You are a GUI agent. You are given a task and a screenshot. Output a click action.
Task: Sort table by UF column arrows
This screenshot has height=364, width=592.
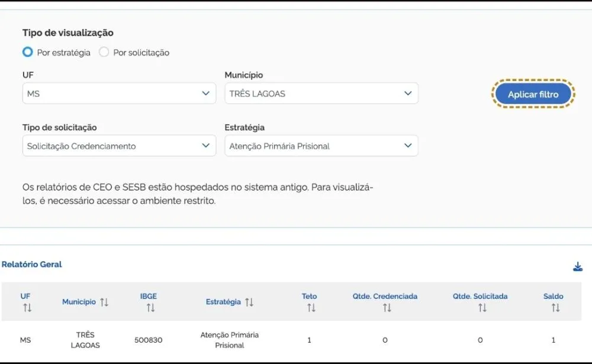(x=27, y=308)
